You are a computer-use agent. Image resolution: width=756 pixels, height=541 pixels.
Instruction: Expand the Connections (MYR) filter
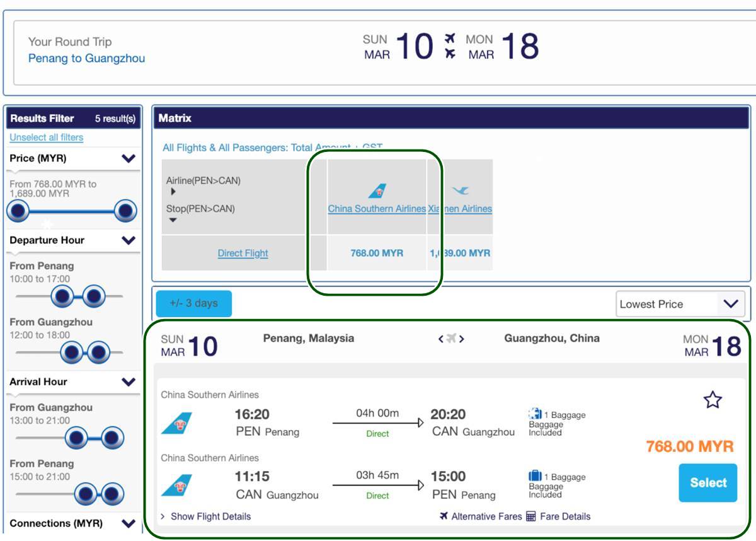click(129, 523)
